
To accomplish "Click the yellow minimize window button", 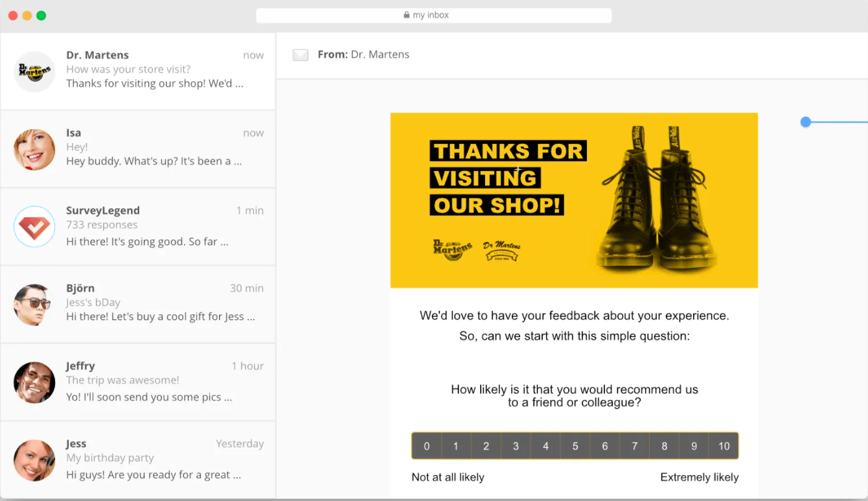I will (27, 16).
